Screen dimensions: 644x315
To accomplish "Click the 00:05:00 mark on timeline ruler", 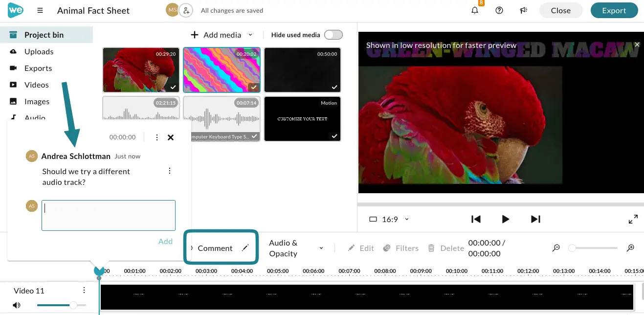I will pos(278,271).
